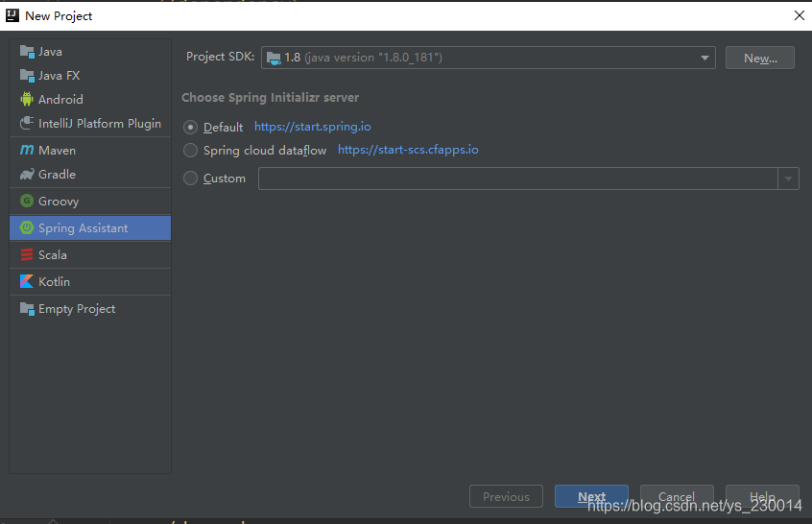This screenshot has height=524, width=812.
Task: Choose the Spring Assistant project type
Action: (x=90, y=227)
